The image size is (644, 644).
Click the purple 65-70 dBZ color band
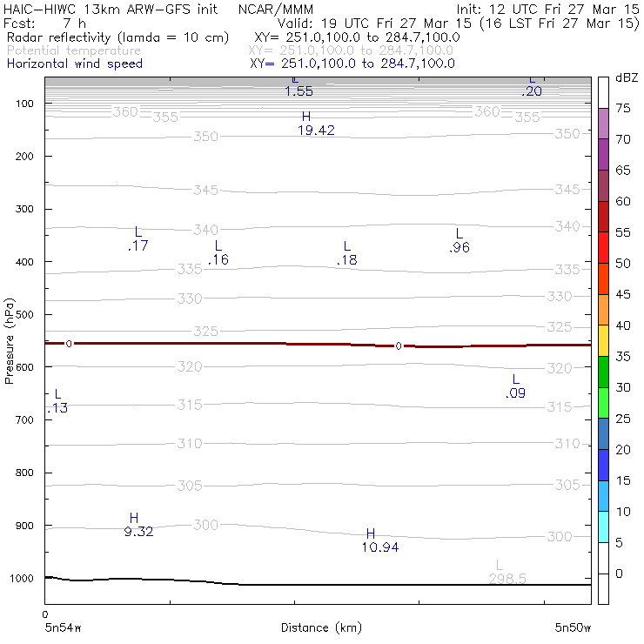(x=603, y=155)
